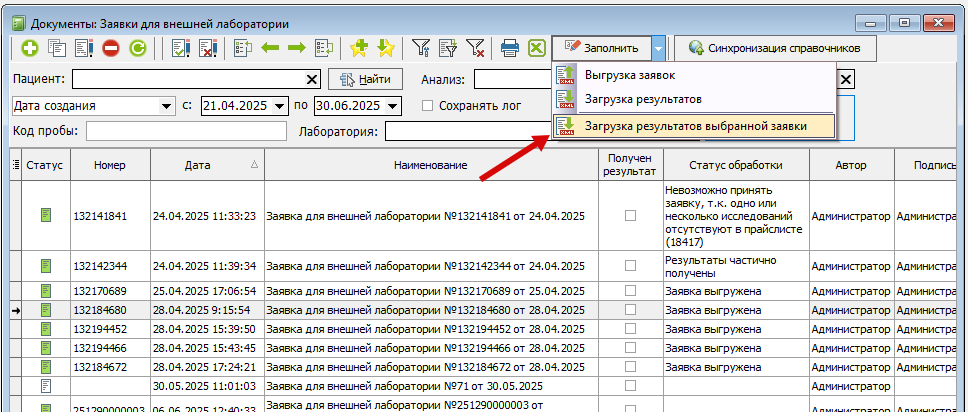Check 'Получен результат' for request 132141841
Screen dimensions: 968x412
pos(630,215)
